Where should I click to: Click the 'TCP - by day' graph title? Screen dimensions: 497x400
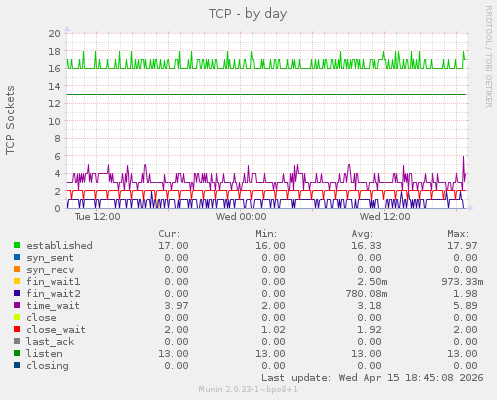pyautogui.click(x=248, y=14)
